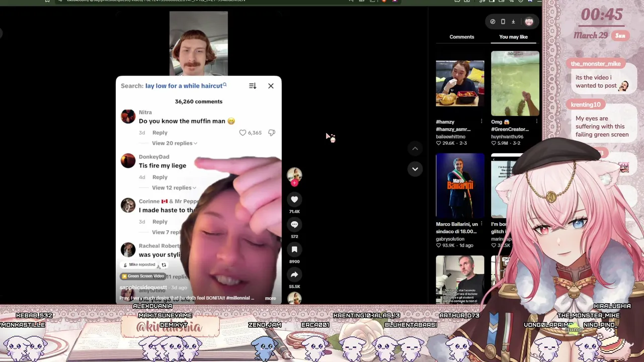Open sapphicsidequestt profile from caption
644x362 pixels.
click(x=143, y=288)
